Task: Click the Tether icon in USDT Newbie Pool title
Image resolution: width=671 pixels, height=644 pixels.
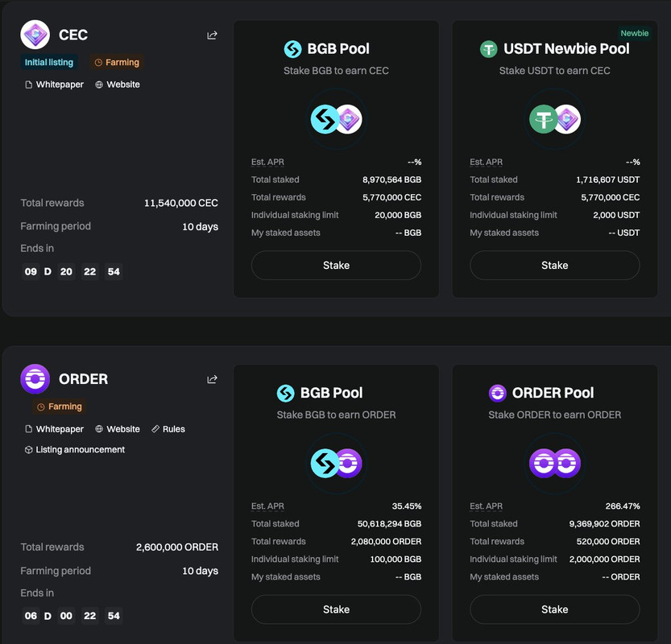Action: click(489, 49)
